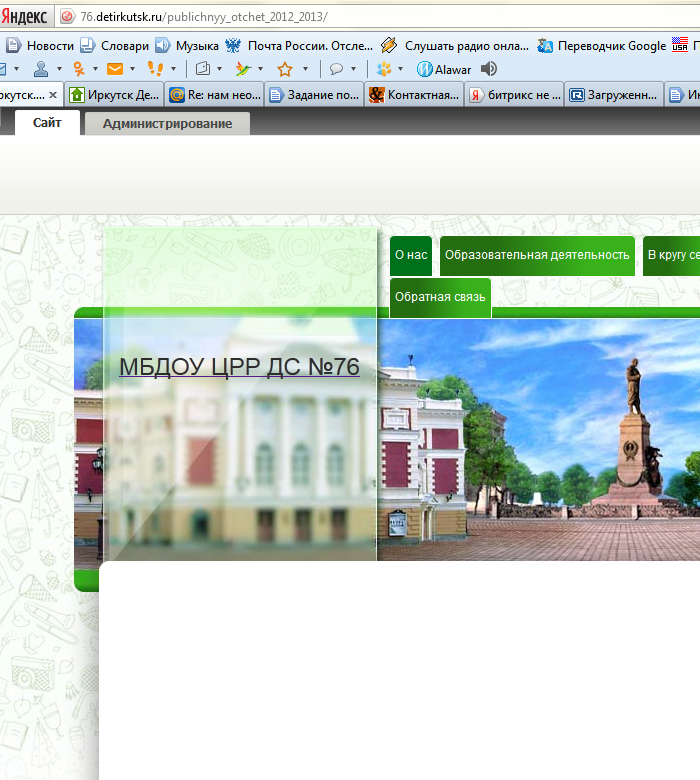Image resolution: width=700 pixels, height=780 pixels.
Task: Click the Odnoklassniki toolbar icon
Action: 78,69
